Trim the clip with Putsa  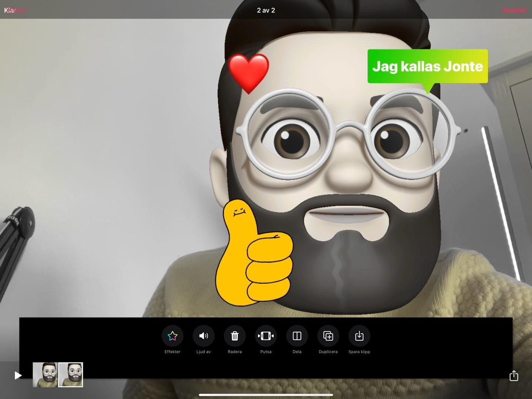coord(266,336)
